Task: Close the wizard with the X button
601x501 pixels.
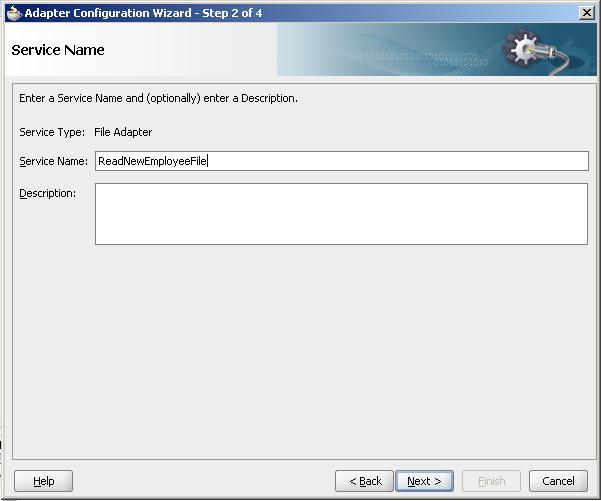Action: 586,13
